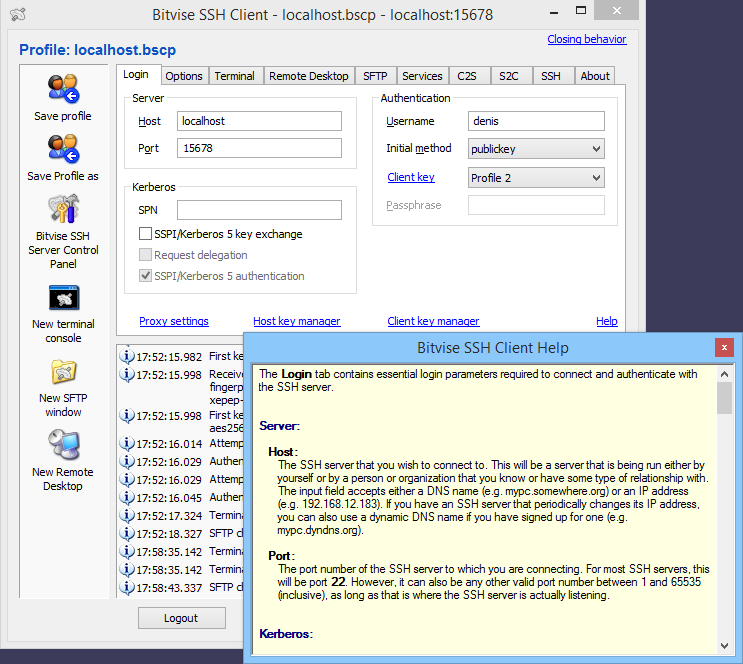
Task: Open a New SFTP window
Action: 63,372
